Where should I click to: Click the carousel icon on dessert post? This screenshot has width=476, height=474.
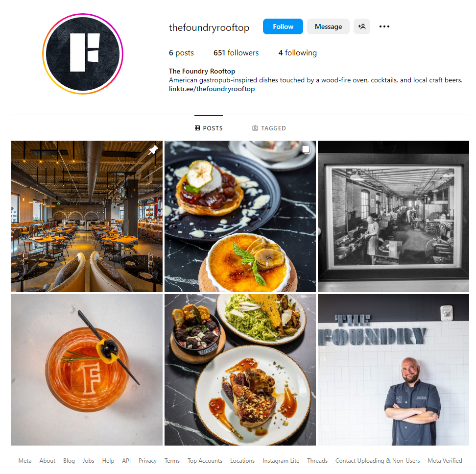(306, 150)
